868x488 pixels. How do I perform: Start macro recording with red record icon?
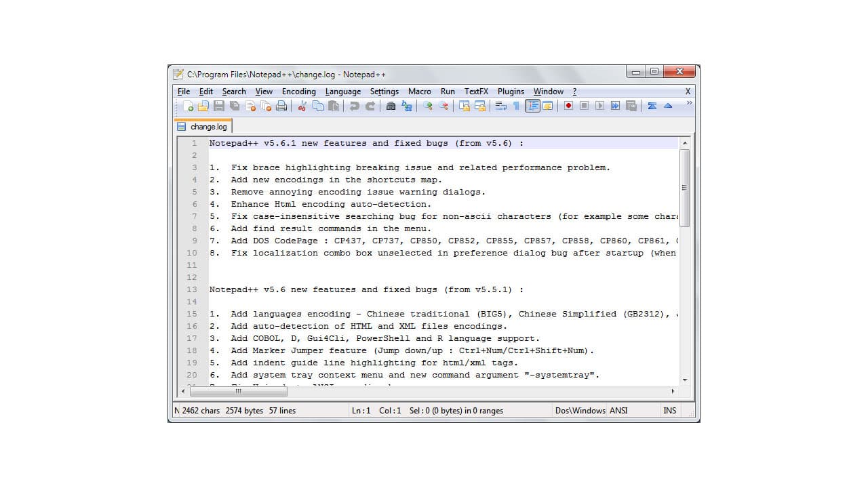(x=568, y=106)
